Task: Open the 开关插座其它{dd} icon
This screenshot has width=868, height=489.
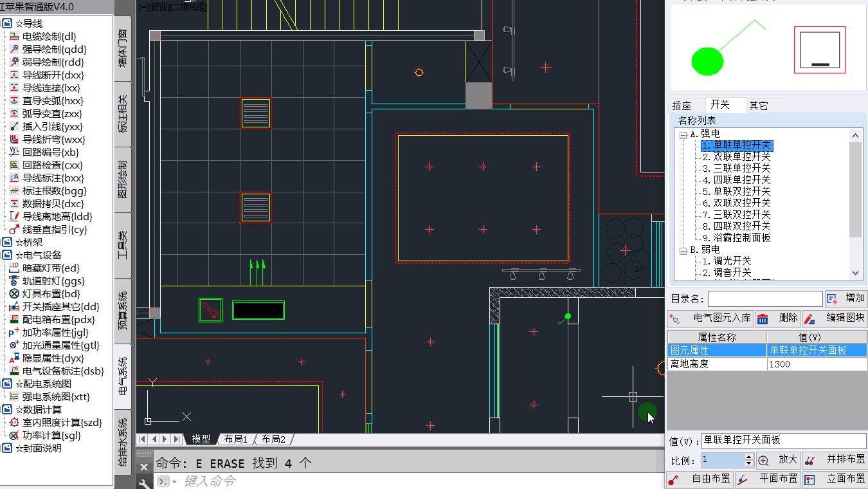Action: click(x=14, y=307)
